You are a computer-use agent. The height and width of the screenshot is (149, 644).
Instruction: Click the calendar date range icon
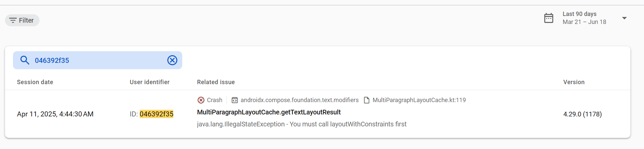click(549, 18)
